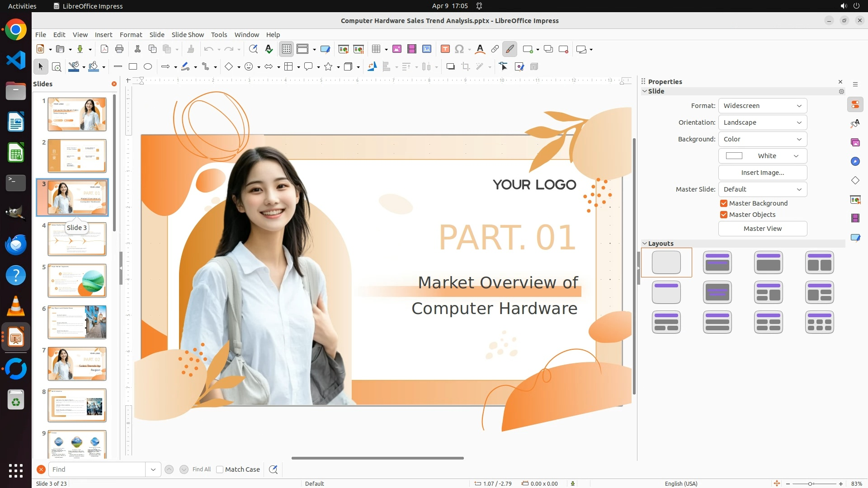This screenshot has width=868, height=488.
Task: Select the Rectangle shape tool
Action: pos(133,67)
